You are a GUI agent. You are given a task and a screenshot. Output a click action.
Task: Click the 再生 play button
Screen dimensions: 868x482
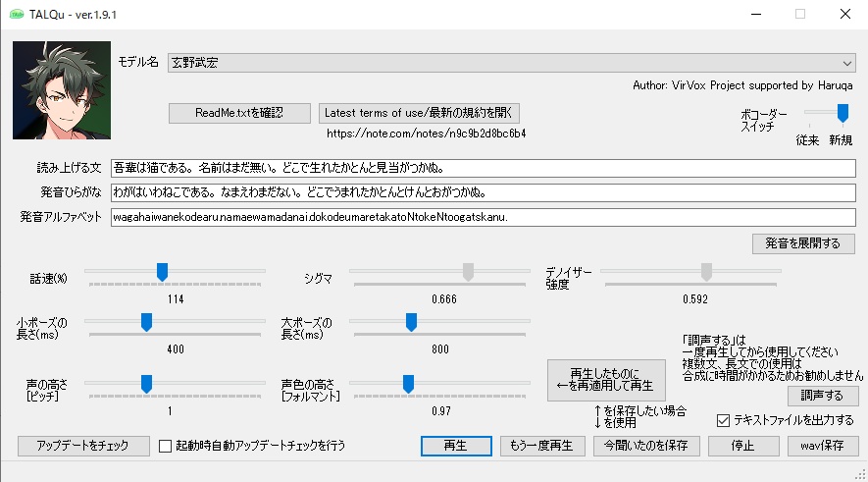[456, 446]
